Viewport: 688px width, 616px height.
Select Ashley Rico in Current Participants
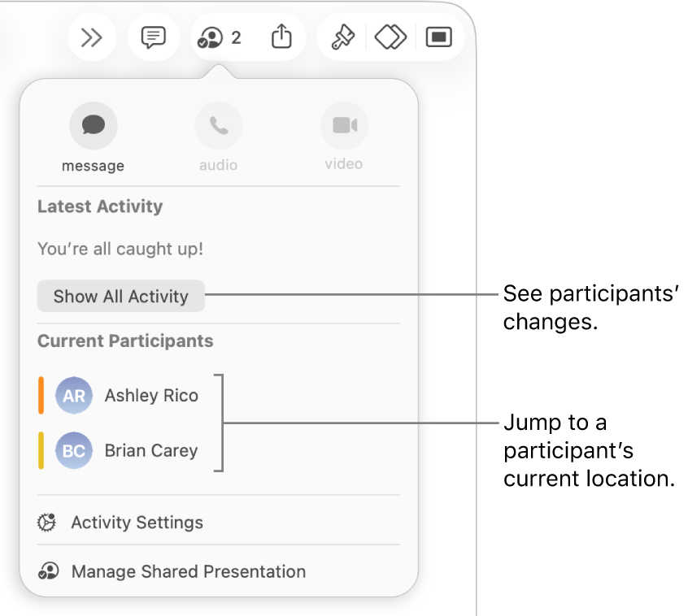pos(150,396)
